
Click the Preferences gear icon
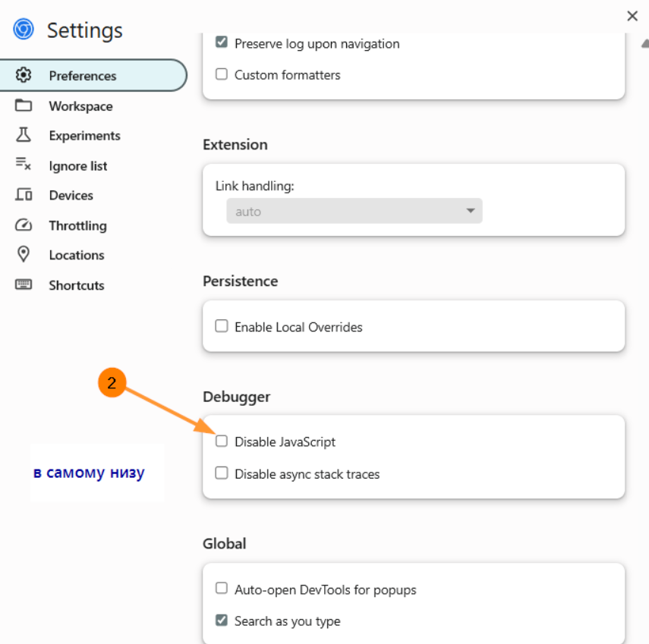(x=24, y=75)
